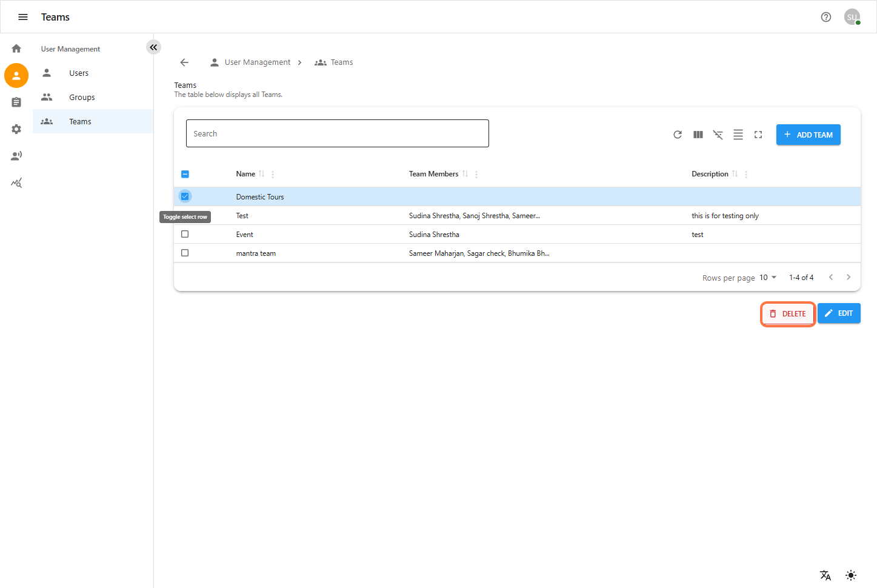Click the Search input field
877x588 pixels.
pyautogui.click(x=337, y=133)
